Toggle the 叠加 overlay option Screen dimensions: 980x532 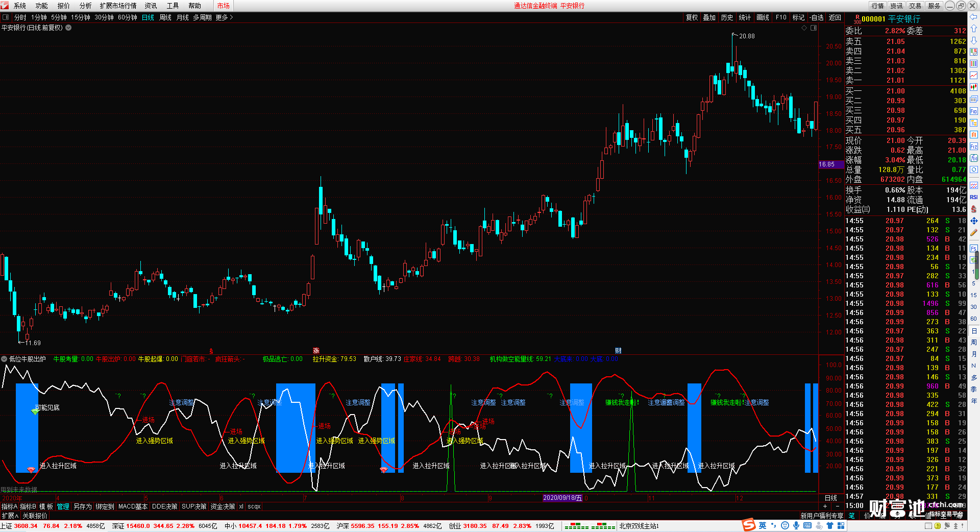(x=709, y=17)
